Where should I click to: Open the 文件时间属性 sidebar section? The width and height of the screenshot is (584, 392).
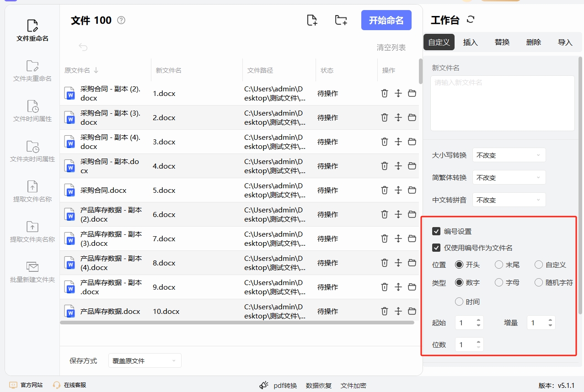(x=32, y=111)
